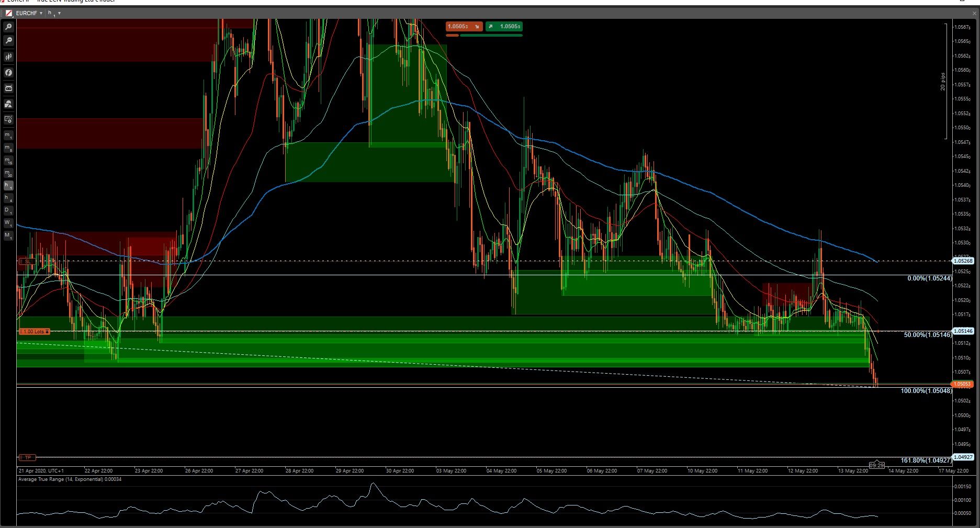
Task: Click the red sell sentiment bar
Action: (452, 35)
